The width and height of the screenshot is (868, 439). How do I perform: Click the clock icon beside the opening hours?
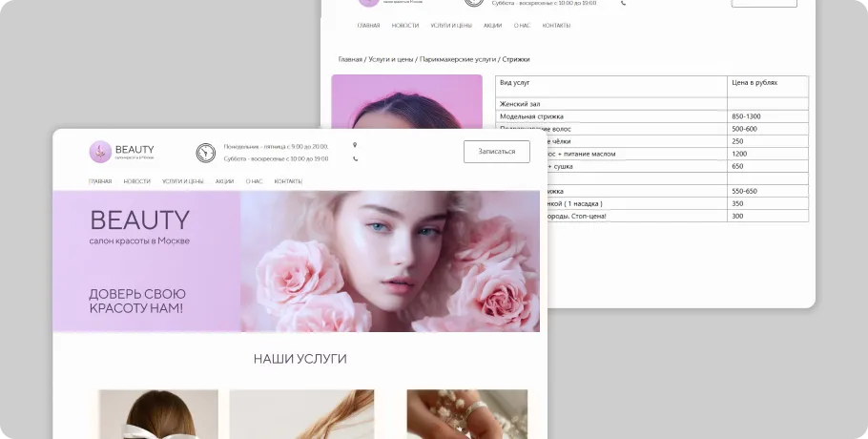[x=206, y=153]
